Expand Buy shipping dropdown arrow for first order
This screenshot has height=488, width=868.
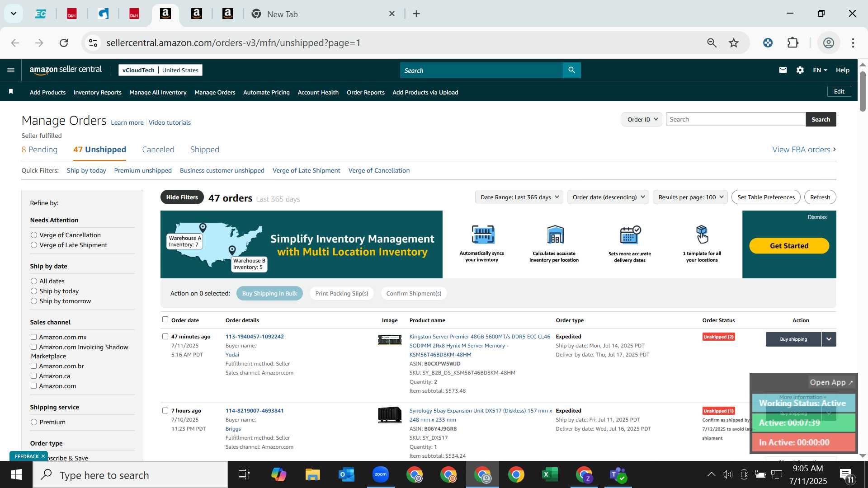coord(829,339)
